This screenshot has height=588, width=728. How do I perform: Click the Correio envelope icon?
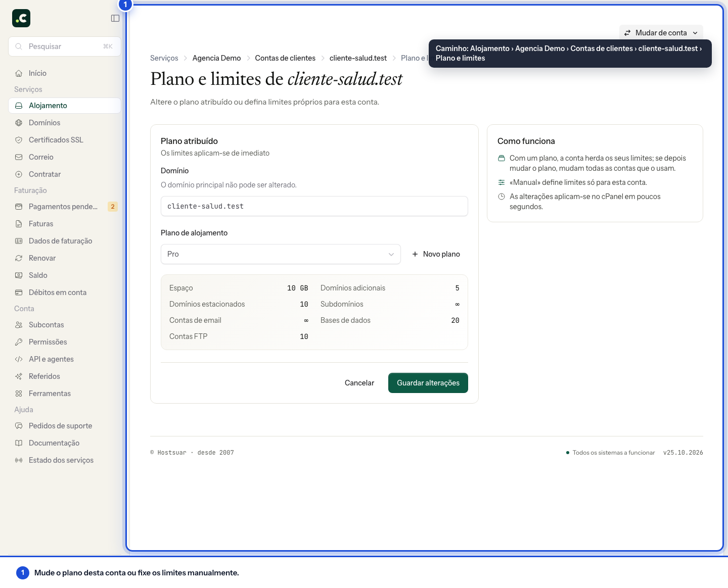pos(19,157)
